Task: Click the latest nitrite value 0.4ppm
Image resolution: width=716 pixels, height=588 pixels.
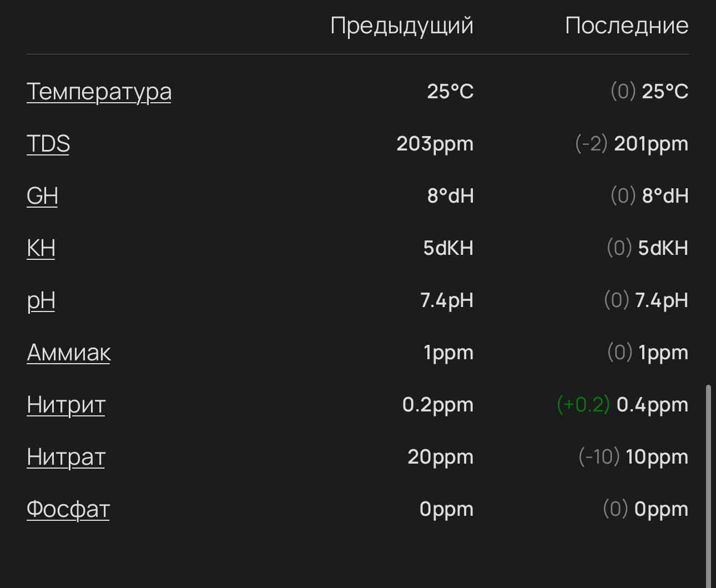Action: (652, 405)
